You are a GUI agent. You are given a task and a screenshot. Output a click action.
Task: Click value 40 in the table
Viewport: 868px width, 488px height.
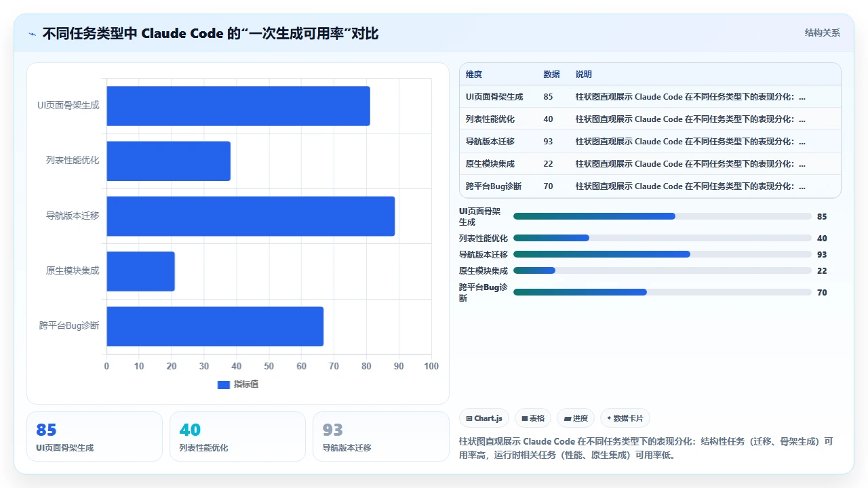click(x=548, y=119)
